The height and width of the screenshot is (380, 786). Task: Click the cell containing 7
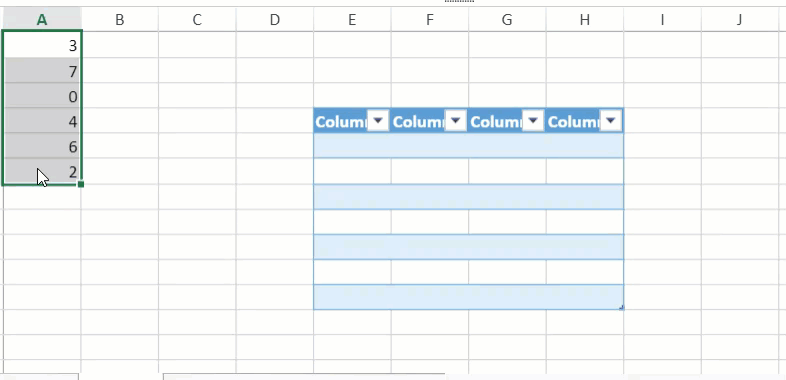tap(42, 71)
